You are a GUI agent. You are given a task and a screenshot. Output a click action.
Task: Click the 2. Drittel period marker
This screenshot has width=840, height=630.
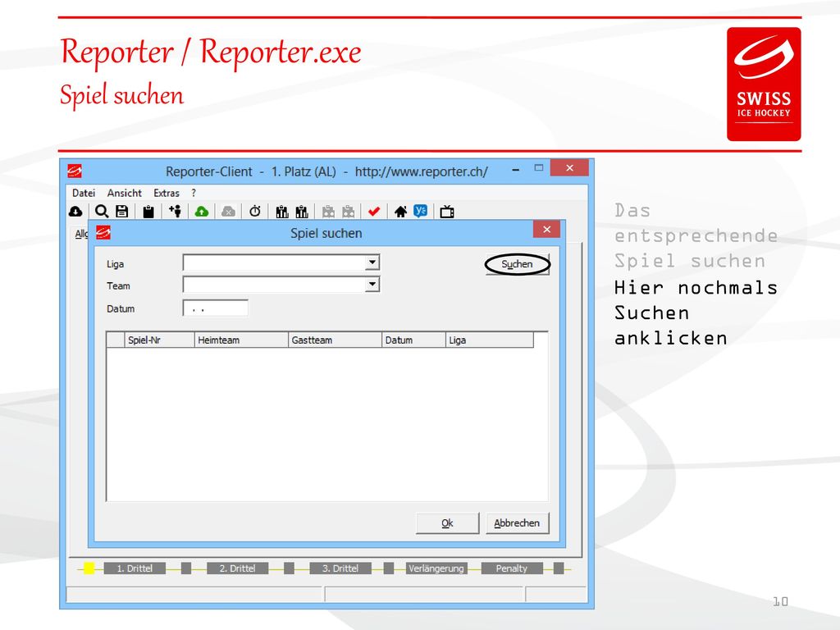point(237,568)
